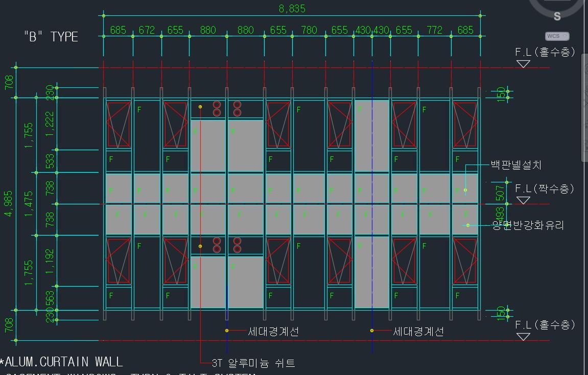
Task: Click the 1,222 vertical dimension text
Action: point(50,124)
